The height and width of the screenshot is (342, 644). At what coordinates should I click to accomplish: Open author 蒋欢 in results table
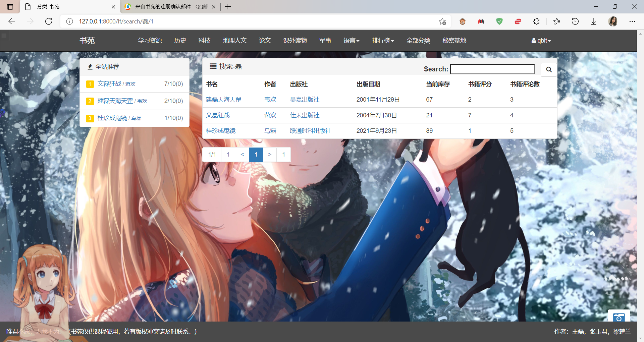pos(270,115)
